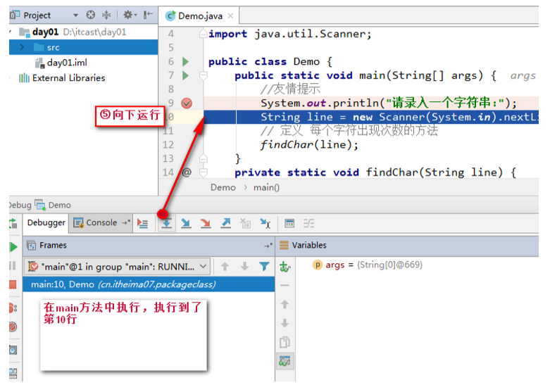This screenshot has height=392, width=550.
Task: Select Demo debug session tab
Action: tap(54, 205)
